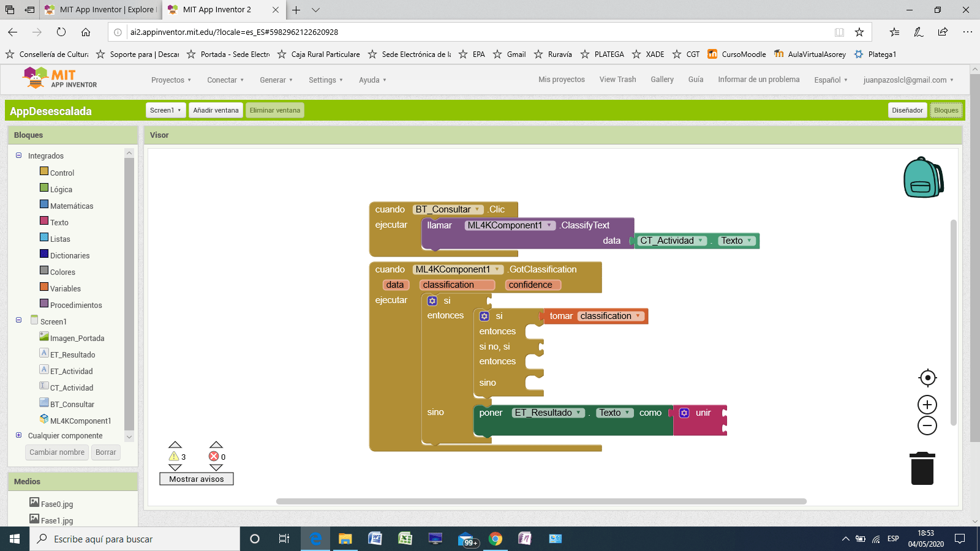Click the trash can icon
This screenshot has width=980, height=551.
[922, 469]
